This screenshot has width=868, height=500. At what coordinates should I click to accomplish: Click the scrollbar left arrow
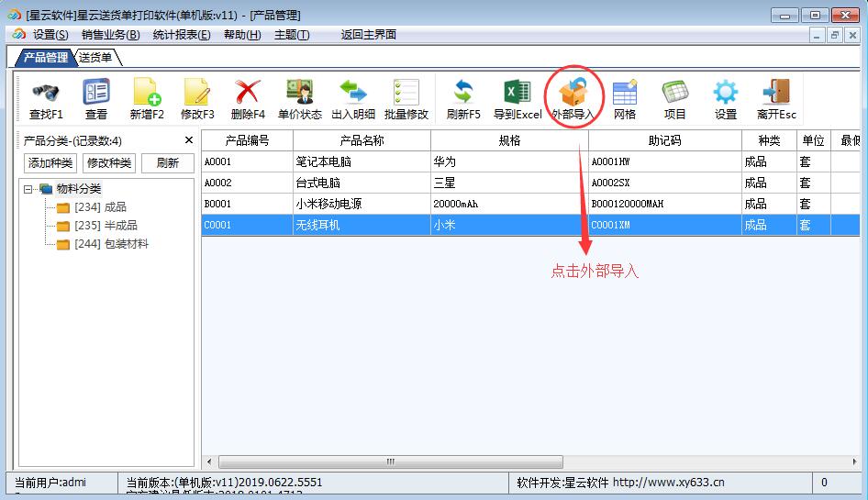pyautogui.click(x=208, y=461)
